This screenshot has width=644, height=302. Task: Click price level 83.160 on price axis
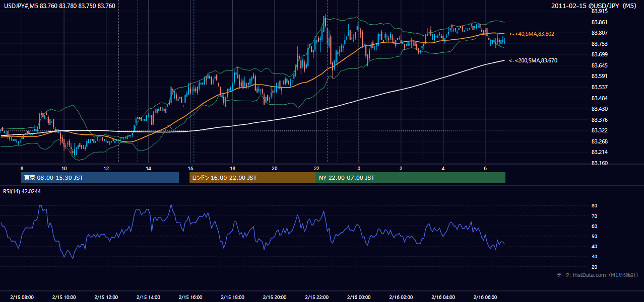click(x=600, y=163)
